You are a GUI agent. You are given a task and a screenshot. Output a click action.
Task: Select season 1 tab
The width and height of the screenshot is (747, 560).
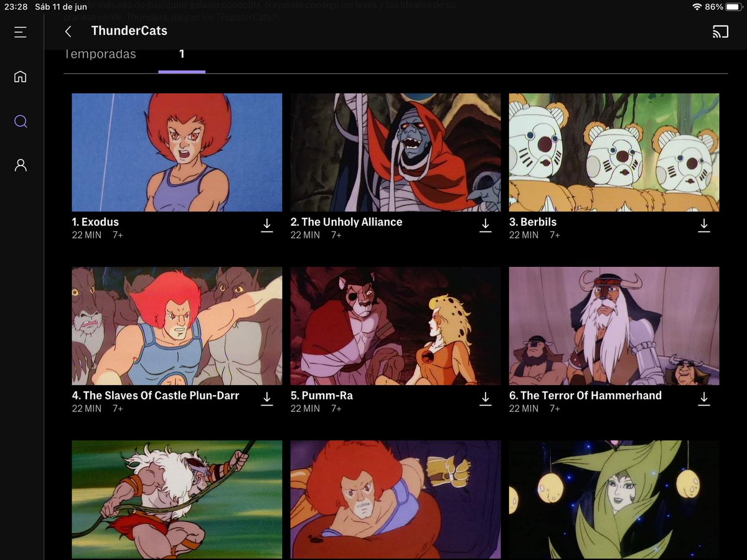182,54
